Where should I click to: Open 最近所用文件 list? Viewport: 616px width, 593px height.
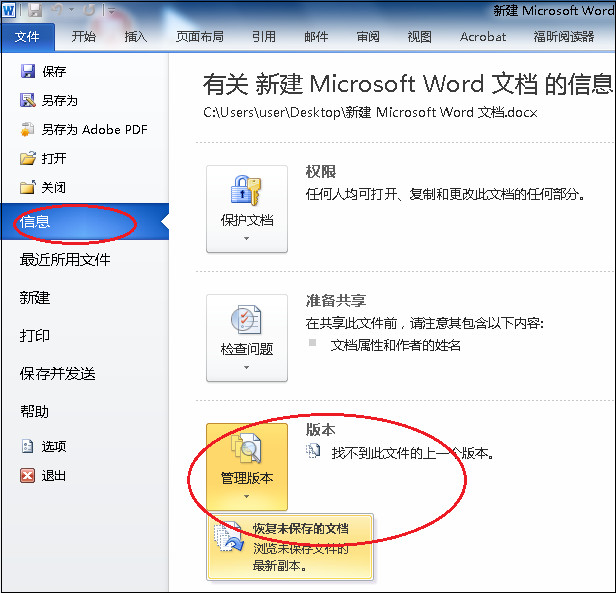65,259
